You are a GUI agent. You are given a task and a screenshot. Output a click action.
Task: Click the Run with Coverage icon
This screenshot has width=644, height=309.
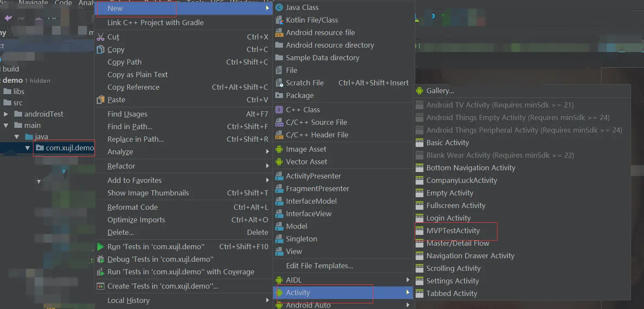[x=101, y=272]
